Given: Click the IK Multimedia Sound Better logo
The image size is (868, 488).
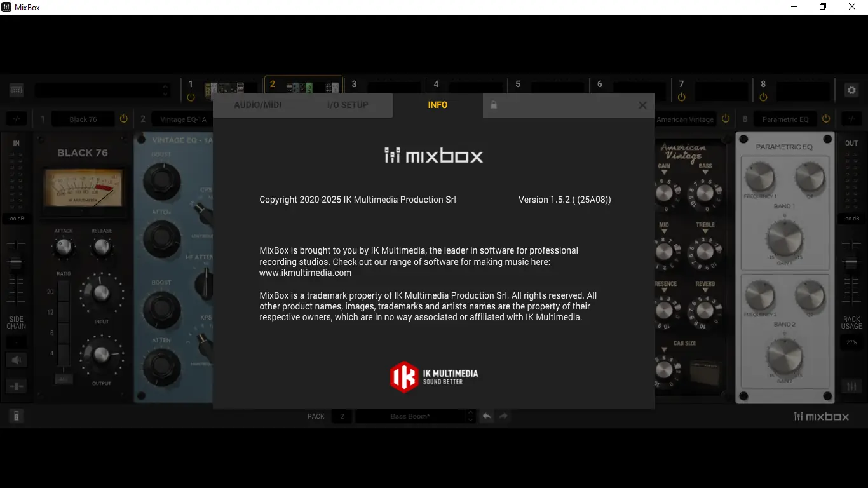Looking at the screenshot, I should [434, 377].
